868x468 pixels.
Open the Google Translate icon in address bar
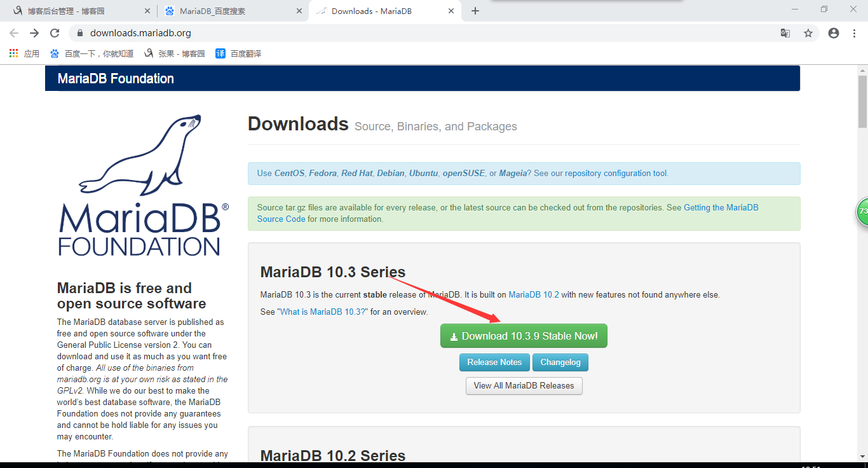click(785, 33)
